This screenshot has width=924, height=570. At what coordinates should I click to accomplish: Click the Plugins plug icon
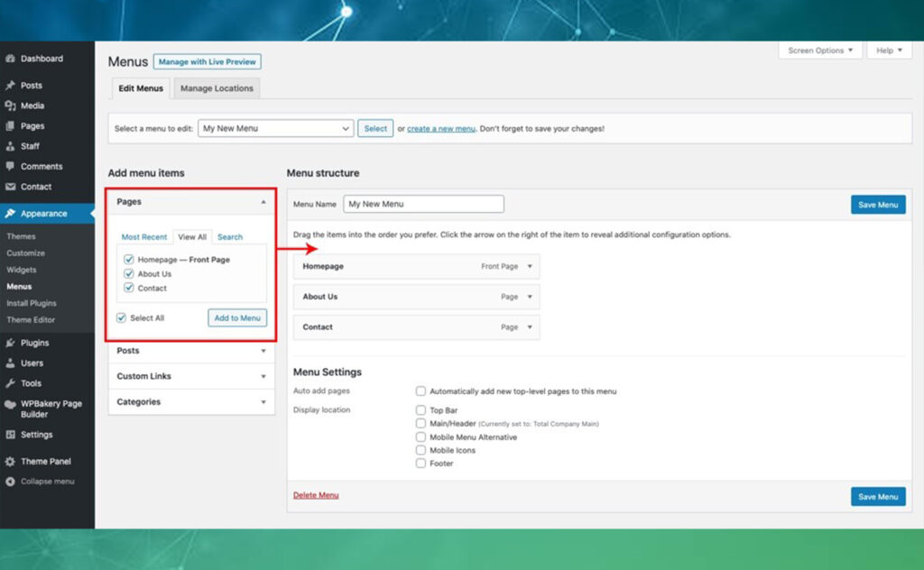12,342
